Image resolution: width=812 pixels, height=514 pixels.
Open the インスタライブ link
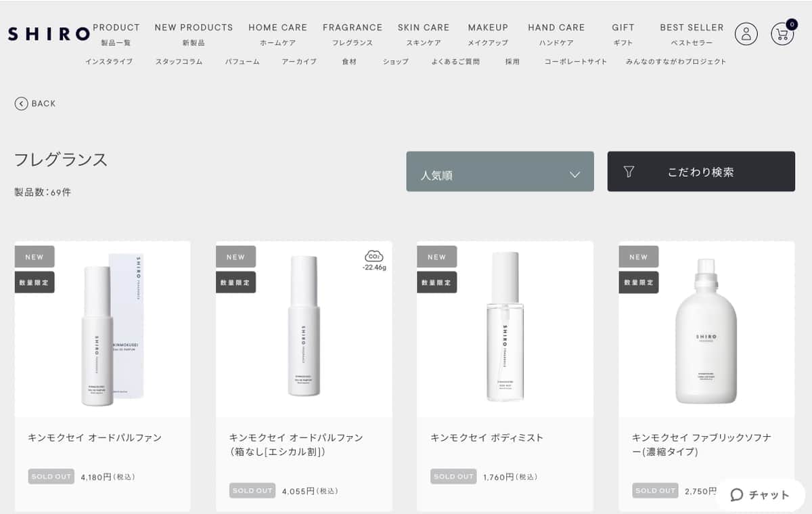[x=108, y=62]
